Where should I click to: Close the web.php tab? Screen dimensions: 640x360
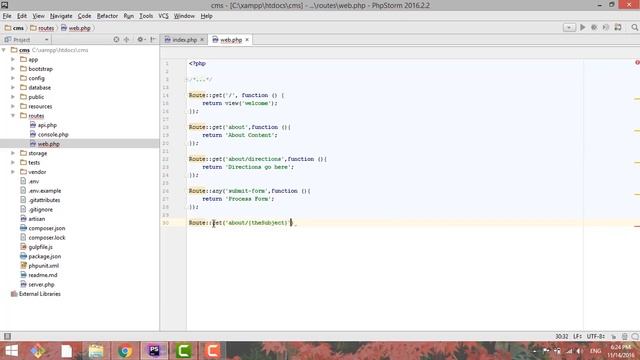pyautogui.click(x=247, y=40)
